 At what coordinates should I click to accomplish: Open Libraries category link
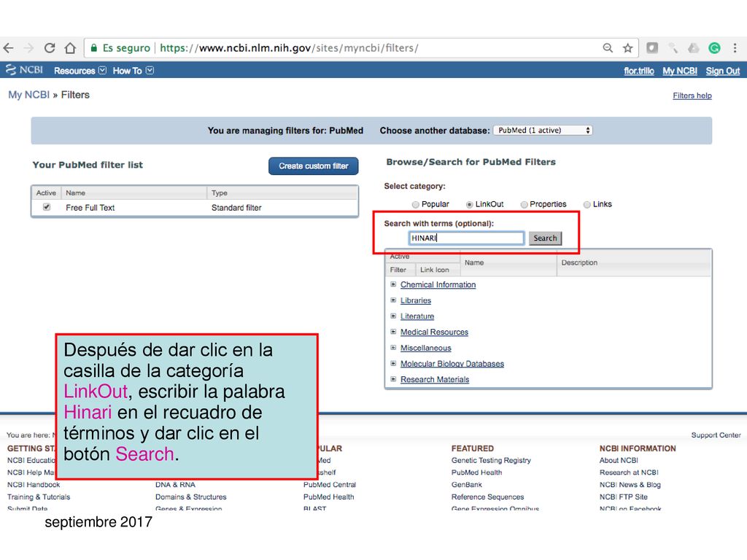click(415, 300)
